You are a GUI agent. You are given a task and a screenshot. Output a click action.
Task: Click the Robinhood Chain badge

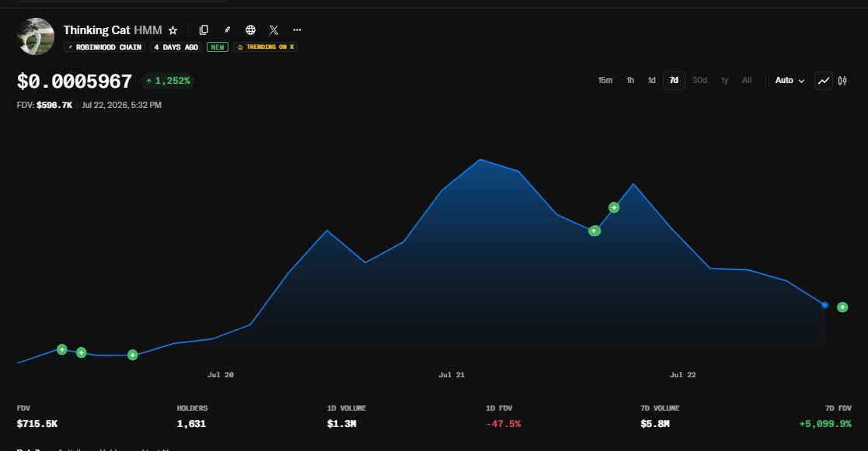point(104,47)
